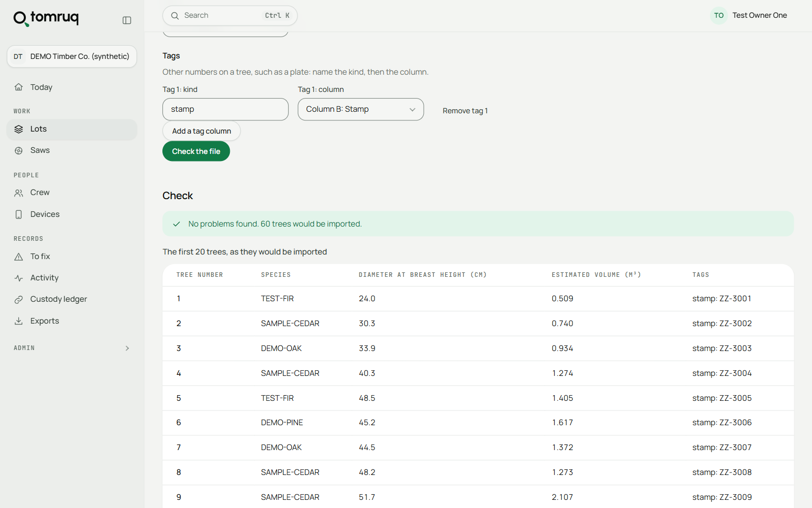Open the Activity page
This screenshot has width=812, height=508.
point(72,278)
